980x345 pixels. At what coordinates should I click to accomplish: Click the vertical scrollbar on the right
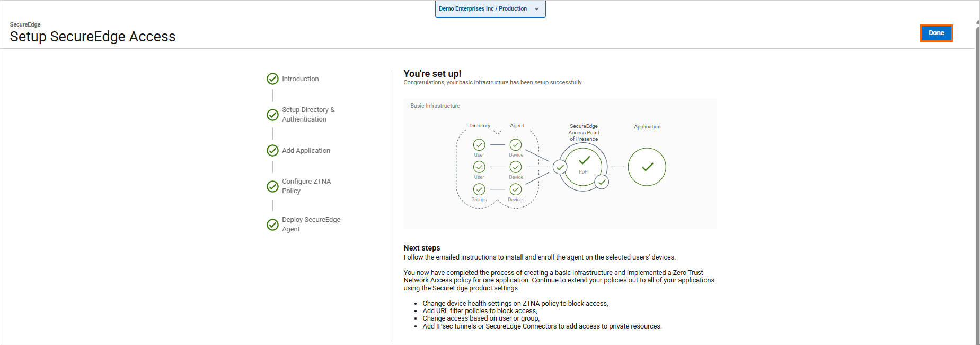click(x=977, y=180)
